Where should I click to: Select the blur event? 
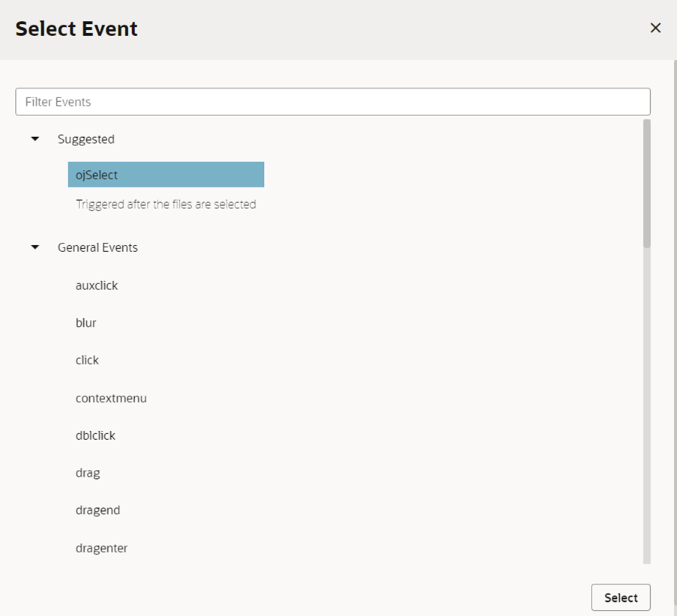pyautogui.click(x=86, y=323)
